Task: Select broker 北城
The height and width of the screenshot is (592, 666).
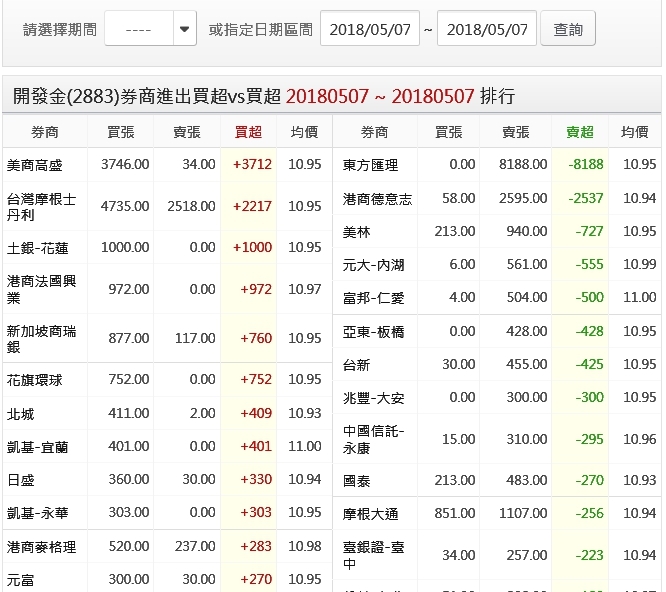Action: pos(20,413)
